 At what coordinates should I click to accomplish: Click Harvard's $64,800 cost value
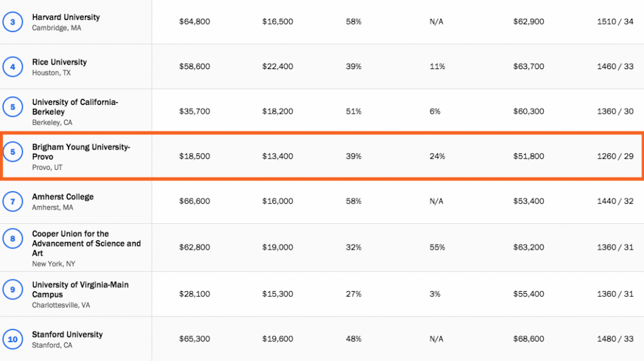(x=195, y=22)
